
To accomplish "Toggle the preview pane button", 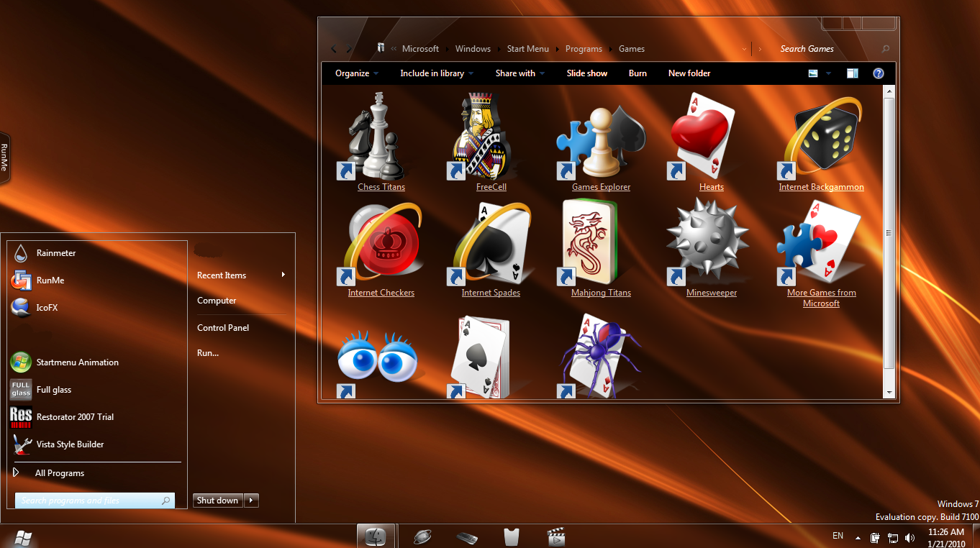I will pos(853,73).
